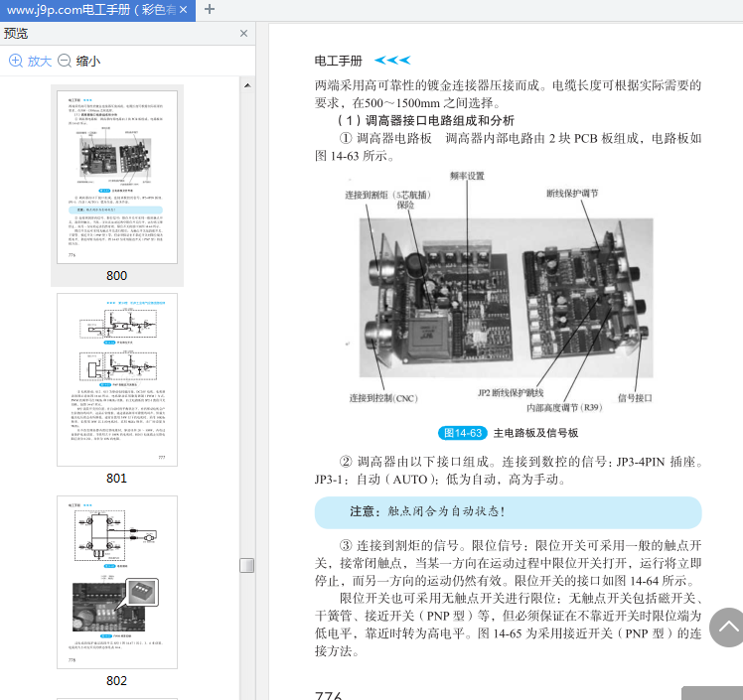
Task: Click the page label 800
Action: pyautogui.click(x=116, y=276)
